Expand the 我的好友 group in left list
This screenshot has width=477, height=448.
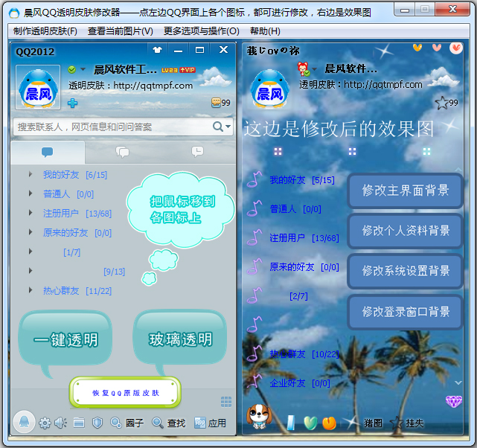[31, 174]
